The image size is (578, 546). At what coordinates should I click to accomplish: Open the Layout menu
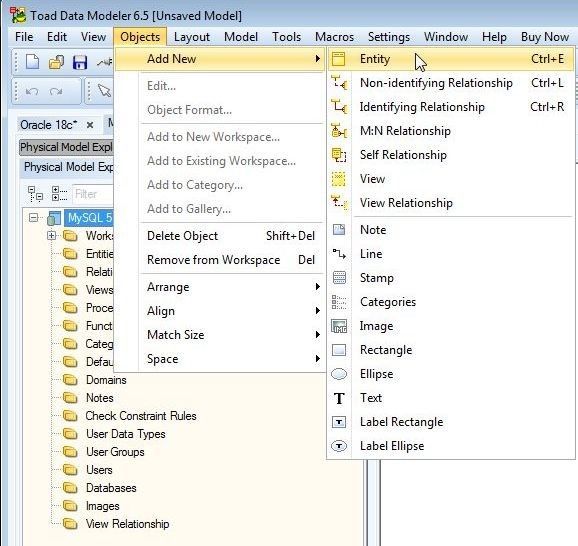(192, 37)
